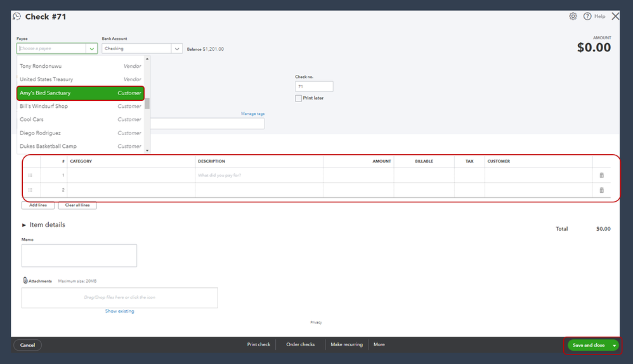This screenshot has height=364, width=633.
Task: Click the Category cell of line 2
Action: [131, 190]
